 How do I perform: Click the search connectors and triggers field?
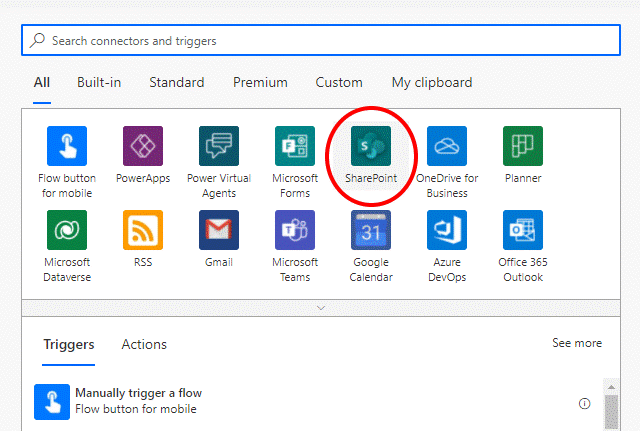pos(320,41)
